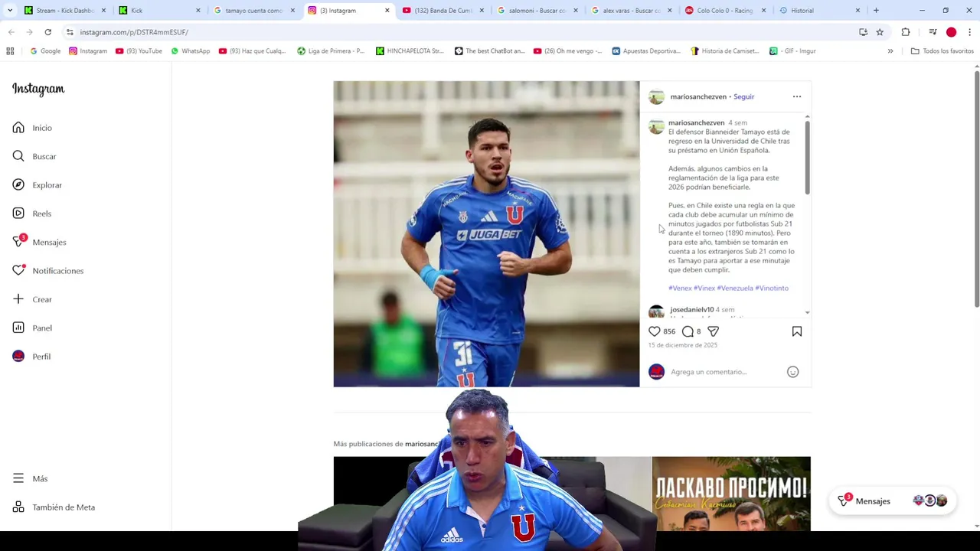Viewport: 980px width, 551px height.
Task: Save post with the bookmark icon
Action: pyautogui.click(x=797, y=331)
